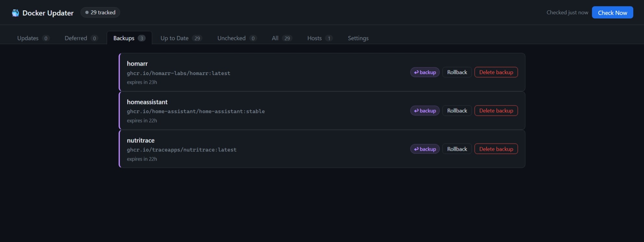
Task: Click the backup badge on nutritrace row
Action: [425, 149]
